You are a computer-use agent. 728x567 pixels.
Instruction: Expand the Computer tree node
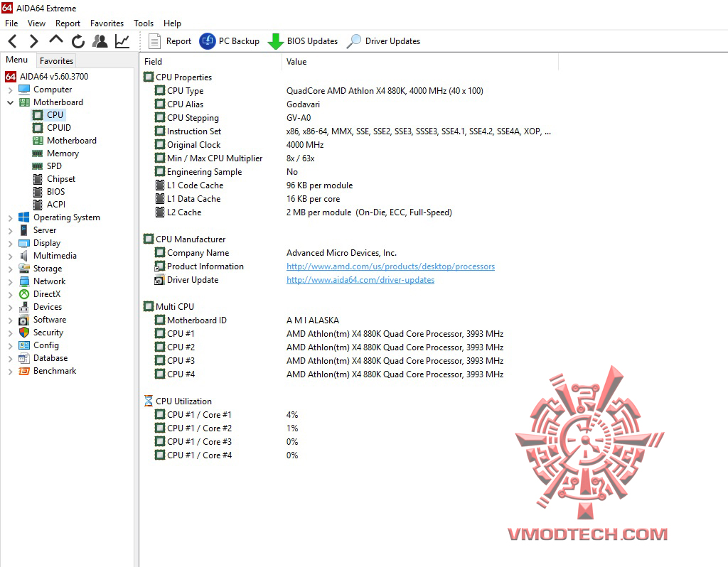click(10, 90)
